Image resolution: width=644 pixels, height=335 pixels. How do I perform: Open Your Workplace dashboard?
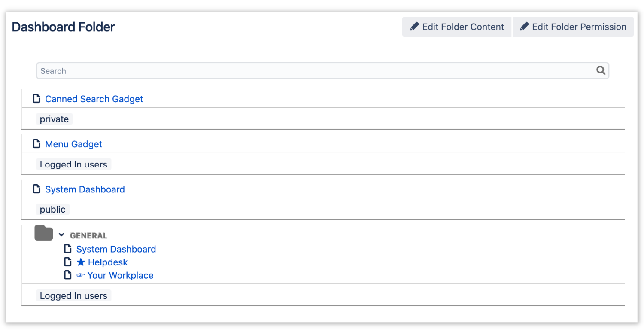120,275
